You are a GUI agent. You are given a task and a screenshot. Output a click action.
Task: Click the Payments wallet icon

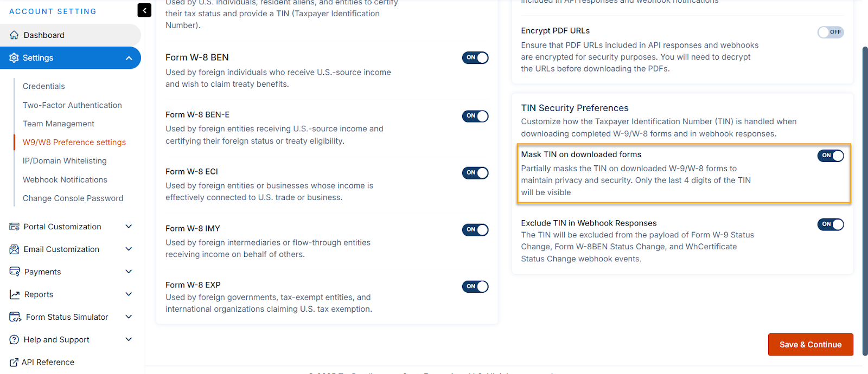(x=15, y=272)
